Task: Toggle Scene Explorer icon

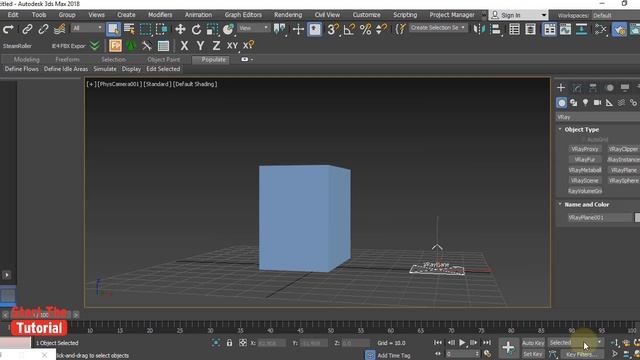Action: (x=514, y=29)
